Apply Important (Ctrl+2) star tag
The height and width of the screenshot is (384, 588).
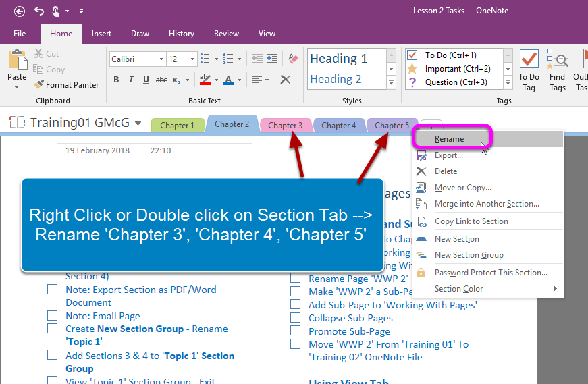tap(454, 69)
